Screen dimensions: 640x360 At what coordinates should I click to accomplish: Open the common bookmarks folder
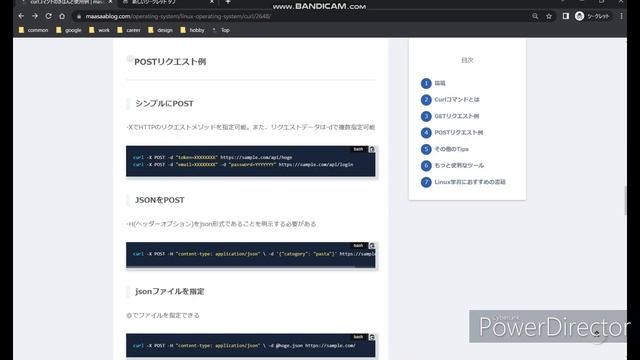(33, 30)
